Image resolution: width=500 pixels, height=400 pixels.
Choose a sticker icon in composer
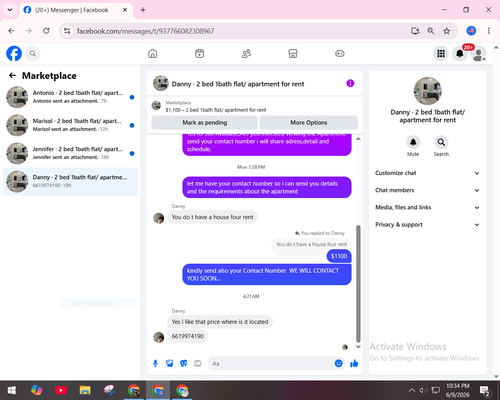[184, 363]
